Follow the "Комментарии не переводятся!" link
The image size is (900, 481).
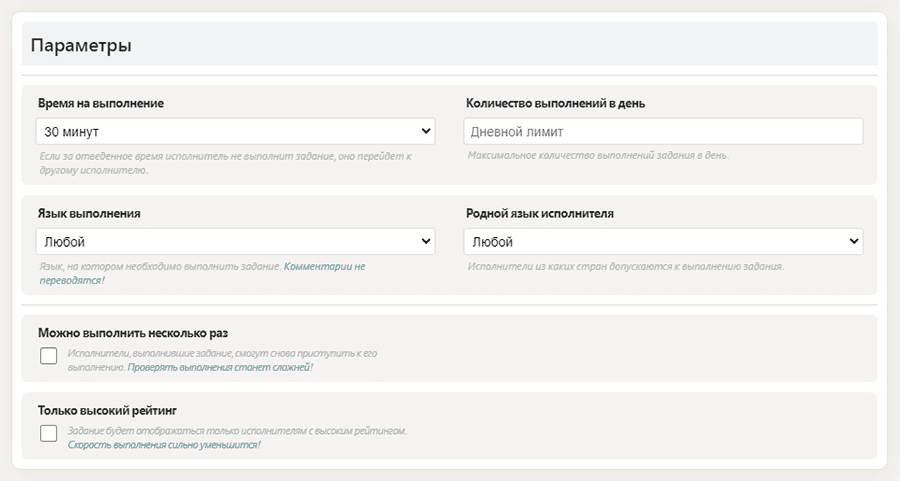(x=324, y=267)
